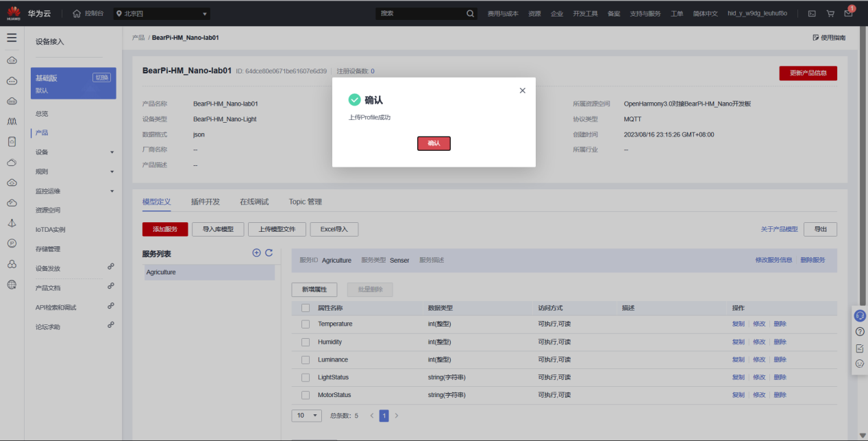Screen dimensions: 868x441
Task: Open 支持与服务 in top menu
Action: tap(645, 13)
